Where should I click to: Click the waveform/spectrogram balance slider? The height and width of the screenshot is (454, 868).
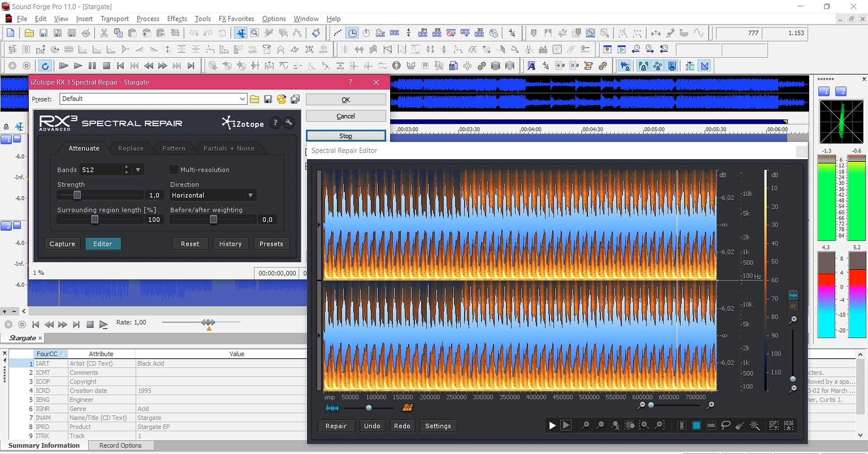[x=369, y=408]
